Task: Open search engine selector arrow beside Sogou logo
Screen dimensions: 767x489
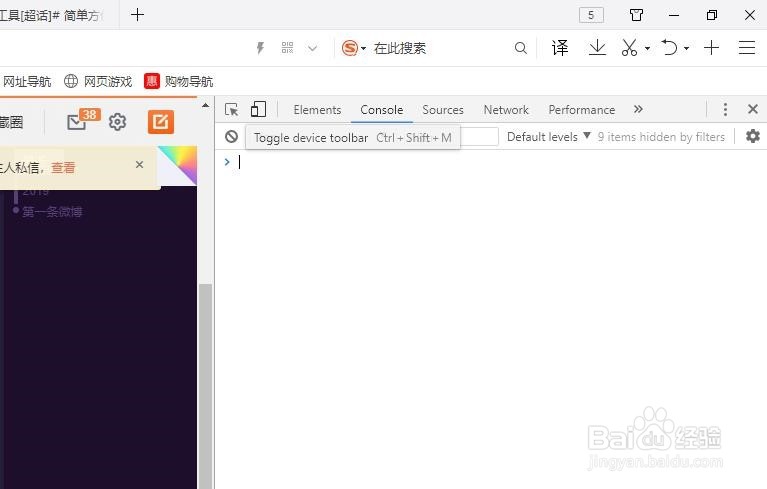Action: [x=363, y=48]
